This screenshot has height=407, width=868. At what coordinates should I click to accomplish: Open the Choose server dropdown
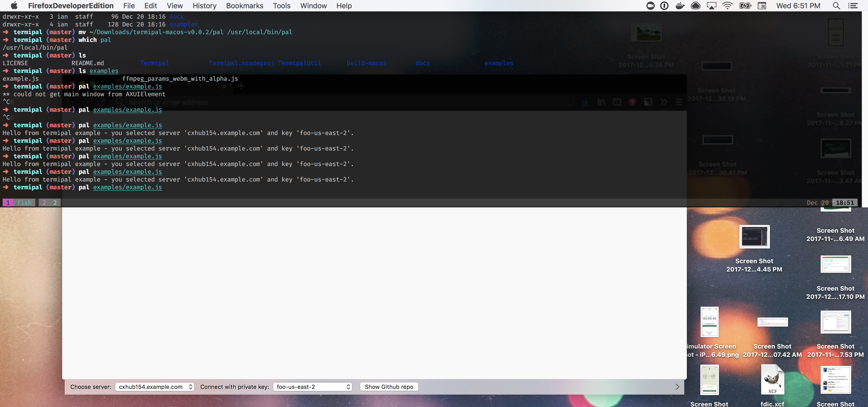pos(155,387)
